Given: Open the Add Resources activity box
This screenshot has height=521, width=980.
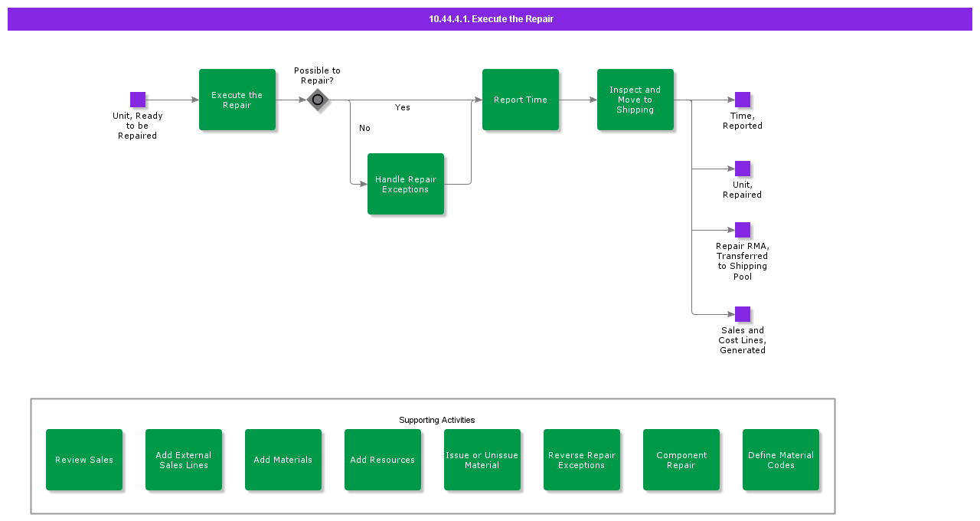Looking at the screenshot, I should [383, 460].
